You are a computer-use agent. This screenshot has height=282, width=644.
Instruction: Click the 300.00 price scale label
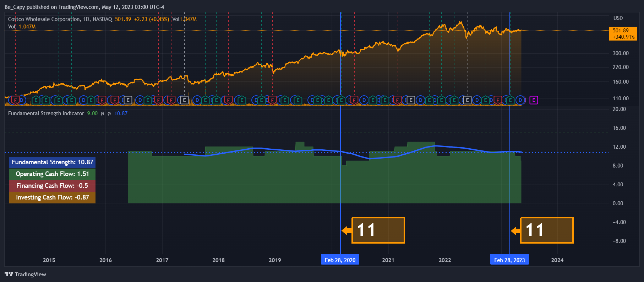621,53
